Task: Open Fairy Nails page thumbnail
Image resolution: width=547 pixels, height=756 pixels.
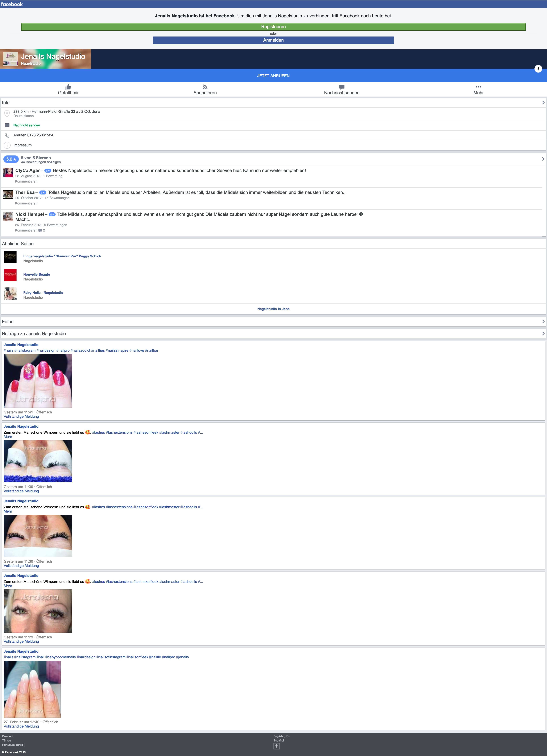Action: click(10, 293)
